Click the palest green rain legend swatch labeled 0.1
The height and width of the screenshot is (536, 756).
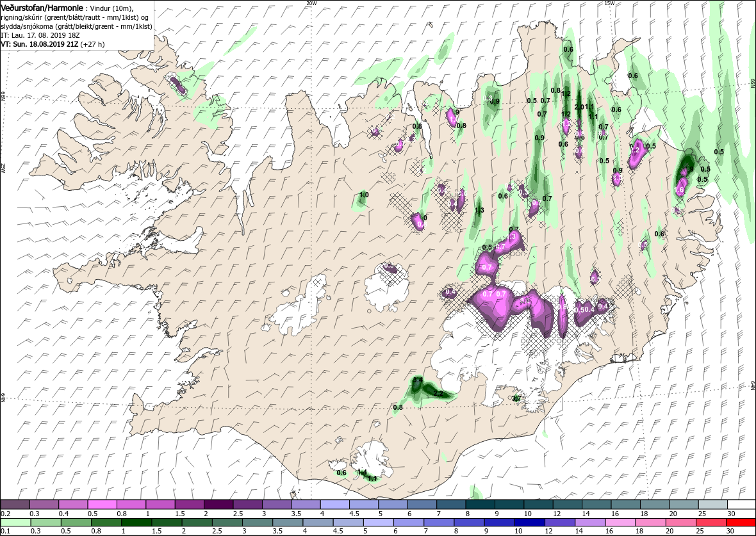coord(16,523)
